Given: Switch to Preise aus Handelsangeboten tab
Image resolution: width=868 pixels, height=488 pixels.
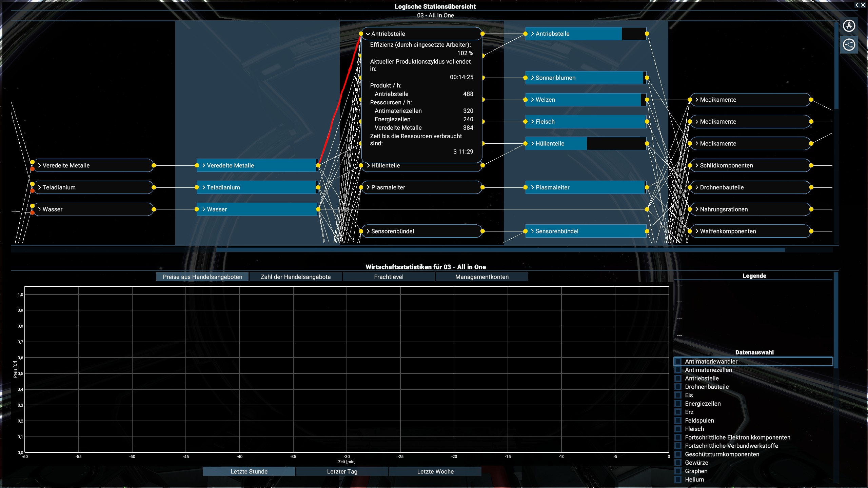Looking at the screenshot, I should point(202,277).
